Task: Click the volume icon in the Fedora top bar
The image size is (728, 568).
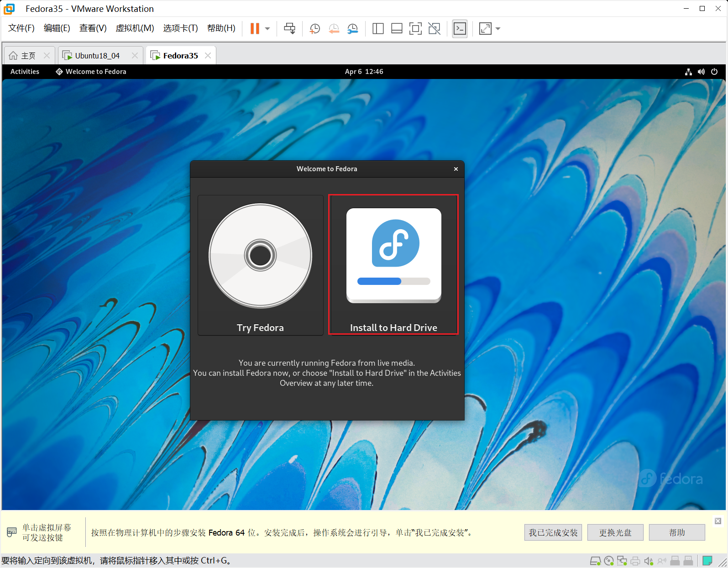Action: pyautogui.click(x=701, y=72)
